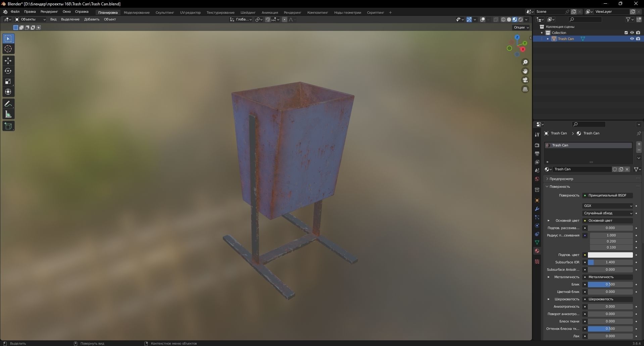
Task: Switch to the UV-редактор workspace tab
Action: 190,12
